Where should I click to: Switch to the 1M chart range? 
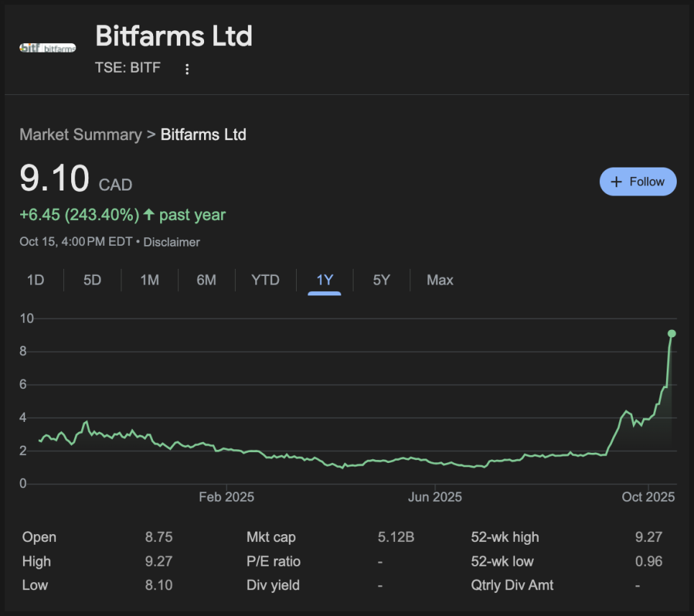tap(149, 280)
